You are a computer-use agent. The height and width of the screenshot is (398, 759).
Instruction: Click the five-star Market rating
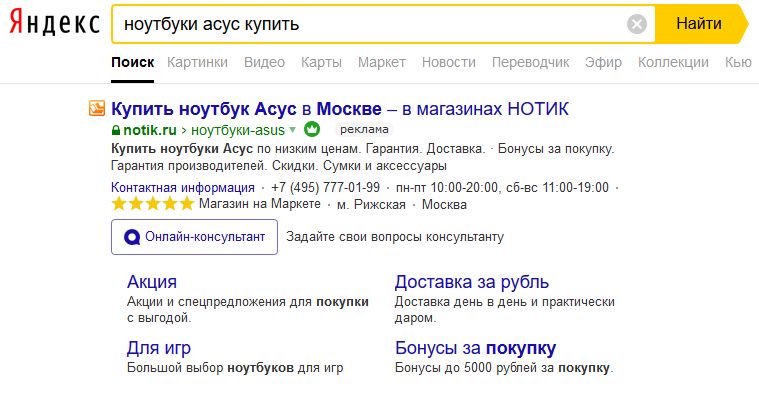[153, 204]
